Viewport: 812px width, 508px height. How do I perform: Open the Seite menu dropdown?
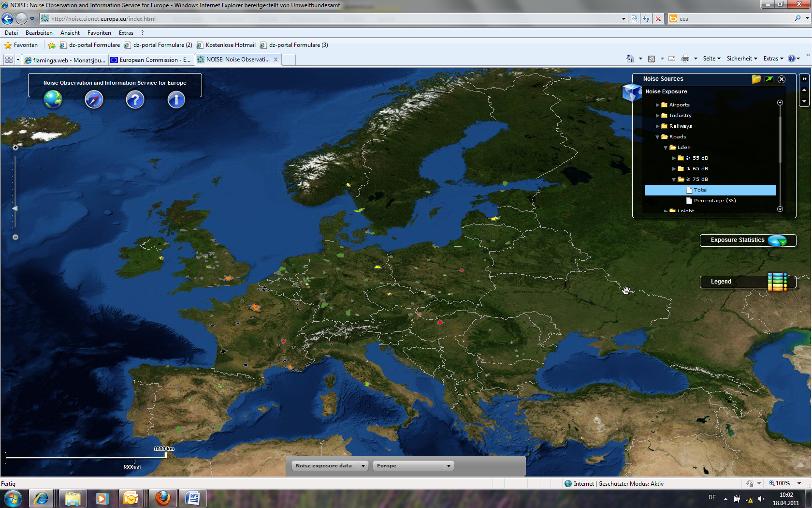[x=711, y=59]
